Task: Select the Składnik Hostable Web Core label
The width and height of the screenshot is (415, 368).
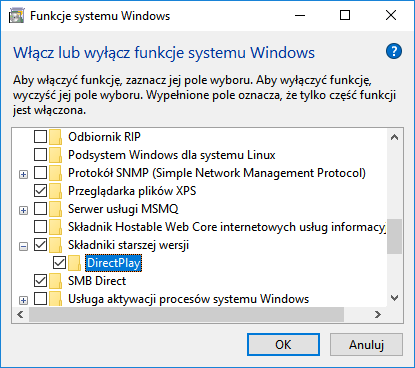Action: tap(227, 227)
